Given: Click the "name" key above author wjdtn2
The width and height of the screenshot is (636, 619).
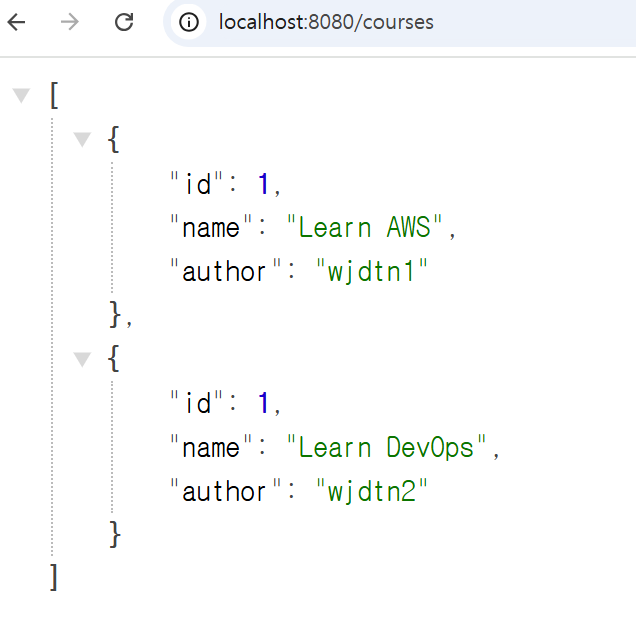Looking at the screenshot, I should pyautogui.click(x=211, y=448).
